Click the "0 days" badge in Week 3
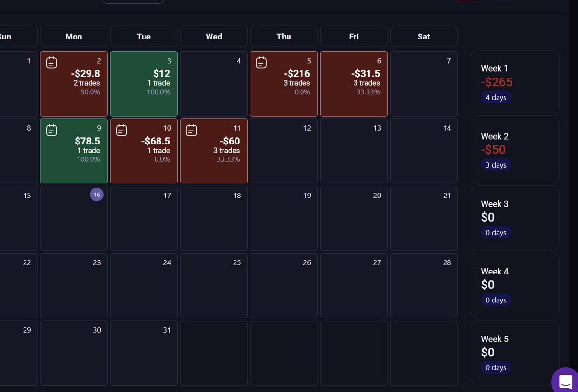Viewport: 578px width, 392px height. coord(496,232)
